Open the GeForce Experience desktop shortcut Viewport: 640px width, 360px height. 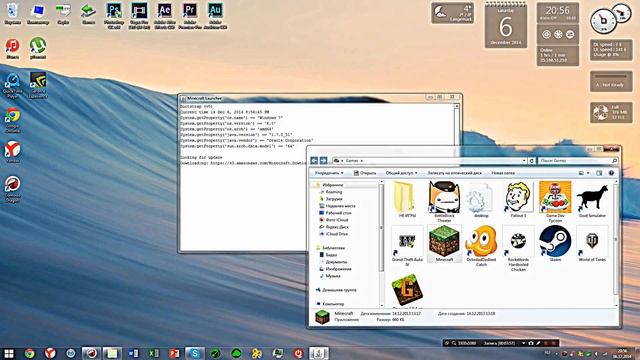click(x=38, y=85)
